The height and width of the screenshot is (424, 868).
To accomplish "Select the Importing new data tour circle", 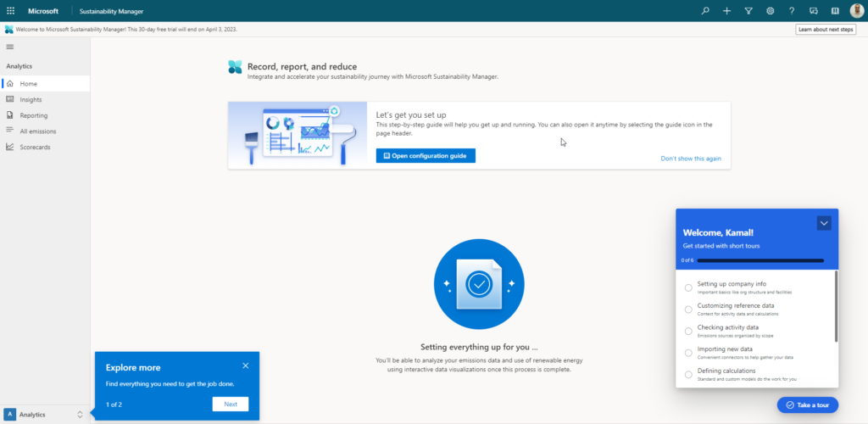I will (x=688, y=353).
